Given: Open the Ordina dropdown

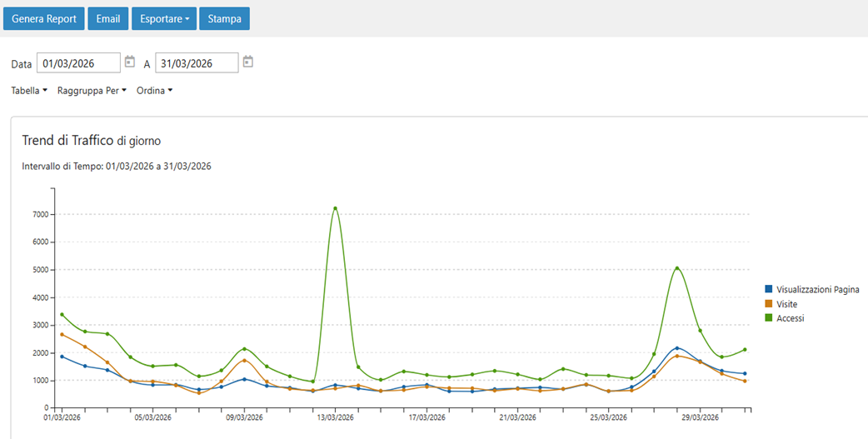Looking at the screenshot, I should tap(154, 91).
